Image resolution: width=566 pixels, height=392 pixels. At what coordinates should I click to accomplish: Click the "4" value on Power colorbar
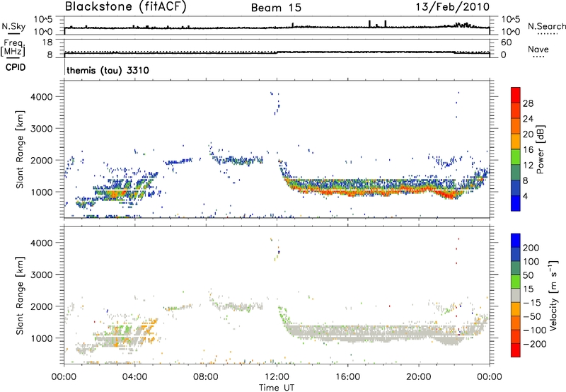(525, 196)
